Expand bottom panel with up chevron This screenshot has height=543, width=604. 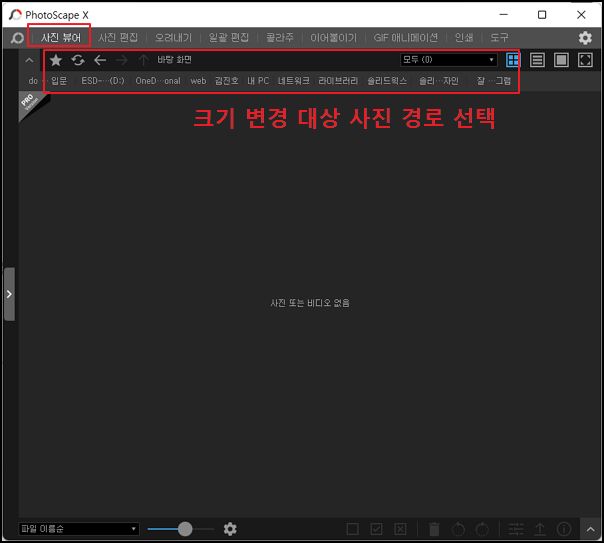[591, 529]
